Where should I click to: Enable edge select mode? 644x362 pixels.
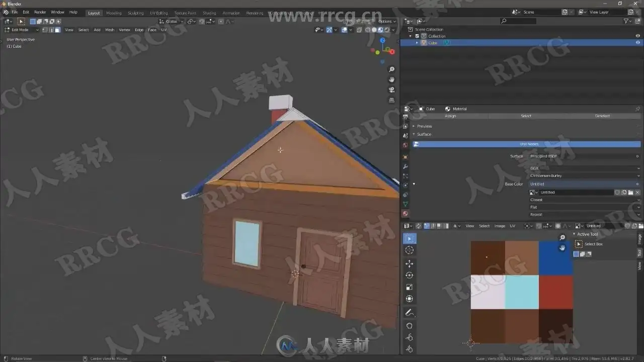(51, 30)
